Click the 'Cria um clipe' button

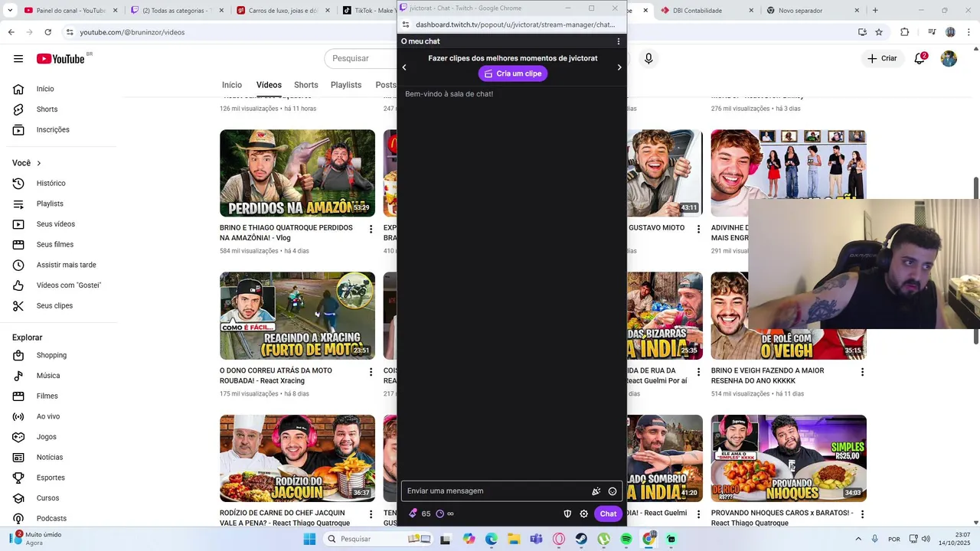513,73
